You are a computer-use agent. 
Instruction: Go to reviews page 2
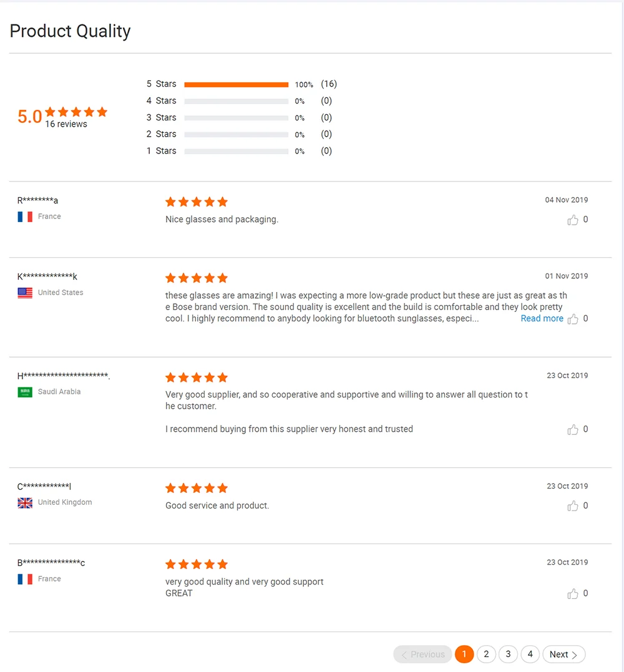[x=486, y=654]
